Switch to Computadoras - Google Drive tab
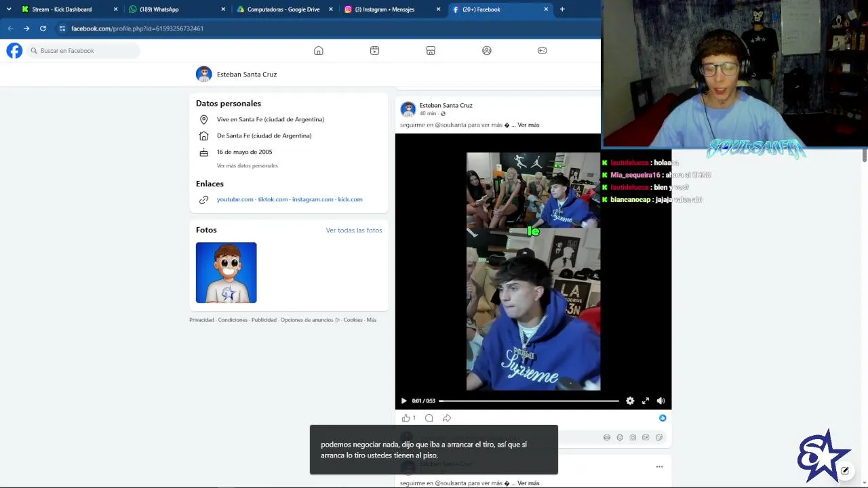The image size is (868, 488). pyautogui.click(x=284, y=9)
